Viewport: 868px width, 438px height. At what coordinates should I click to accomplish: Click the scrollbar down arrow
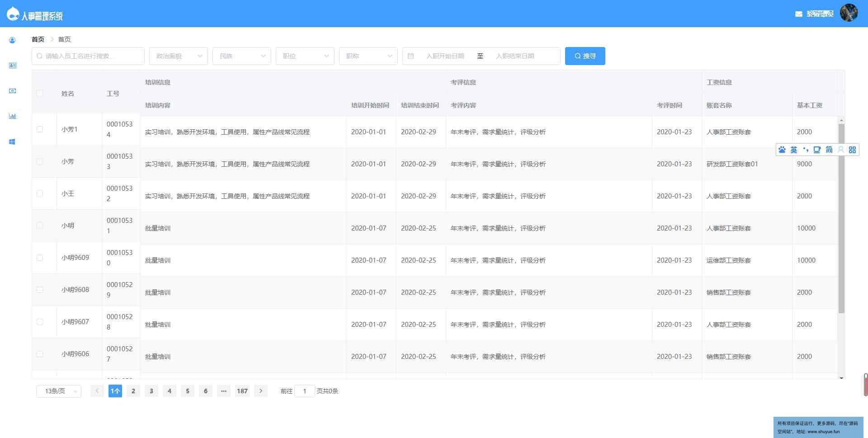(841, 378)
